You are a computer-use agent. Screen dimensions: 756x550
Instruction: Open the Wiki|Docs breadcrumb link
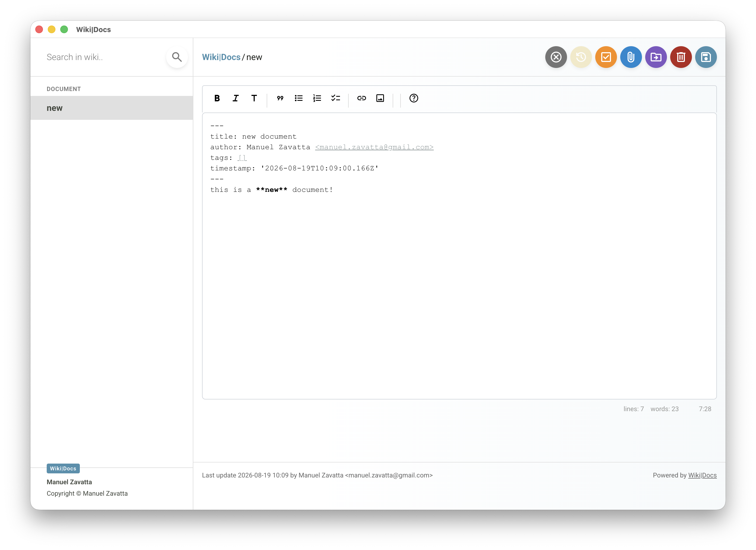[221, 57]
